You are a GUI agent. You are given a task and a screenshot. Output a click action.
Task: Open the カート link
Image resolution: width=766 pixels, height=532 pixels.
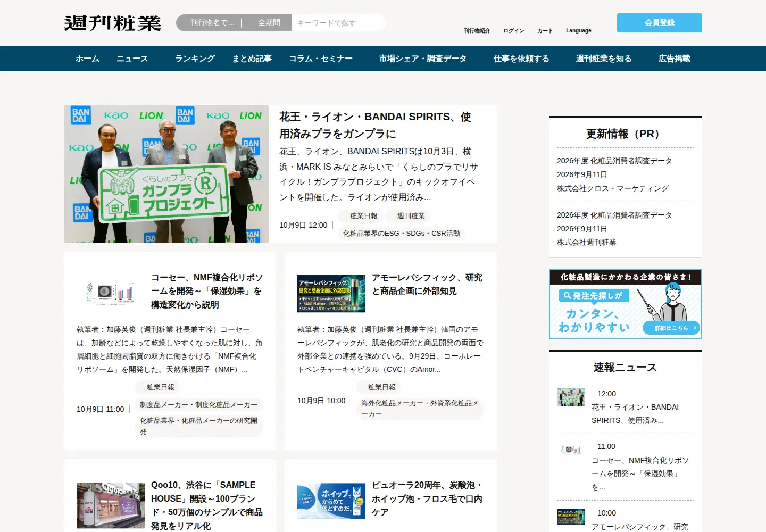click(545, 31)
